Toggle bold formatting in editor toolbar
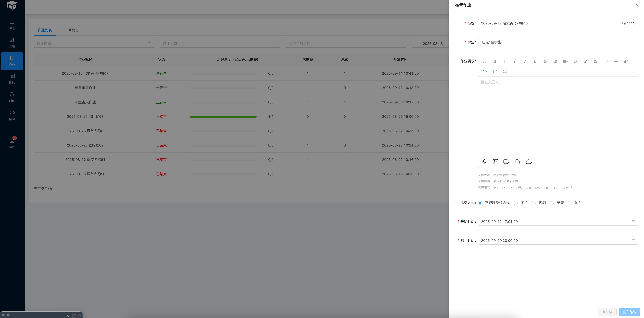Viewport: 644px width, 318px height. tap(495, 61)
